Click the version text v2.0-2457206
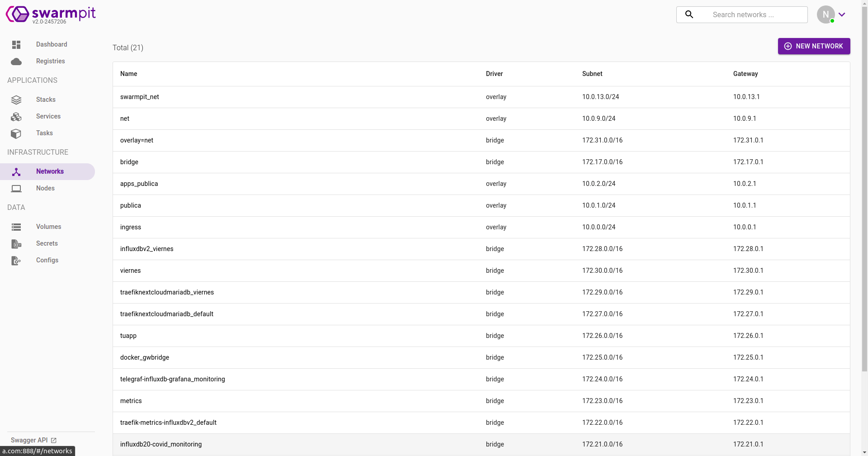868x456 pixels. (x=49, y=21)
